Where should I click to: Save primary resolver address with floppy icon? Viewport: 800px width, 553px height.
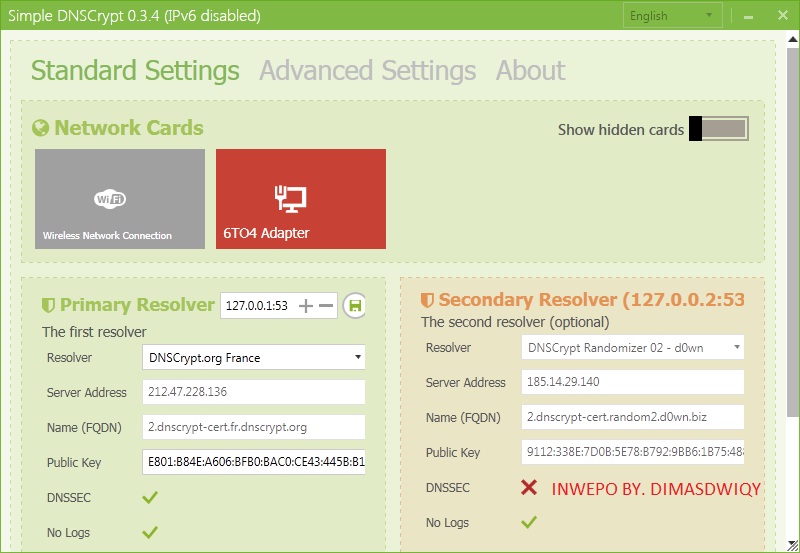(x=355, y=306)
